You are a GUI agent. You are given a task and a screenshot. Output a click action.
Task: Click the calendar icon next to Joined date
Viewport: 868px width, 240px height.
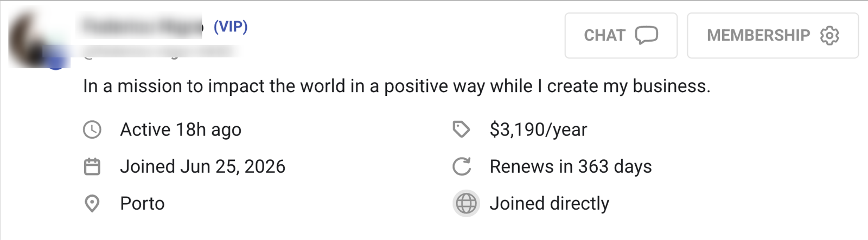pos(92,167)
